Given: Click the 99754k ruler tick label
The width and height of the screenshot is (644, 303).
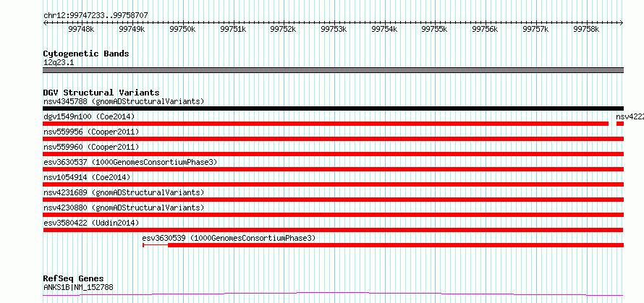Looking at the screenshot, I should pyautogui.click(x=384, y=29).
